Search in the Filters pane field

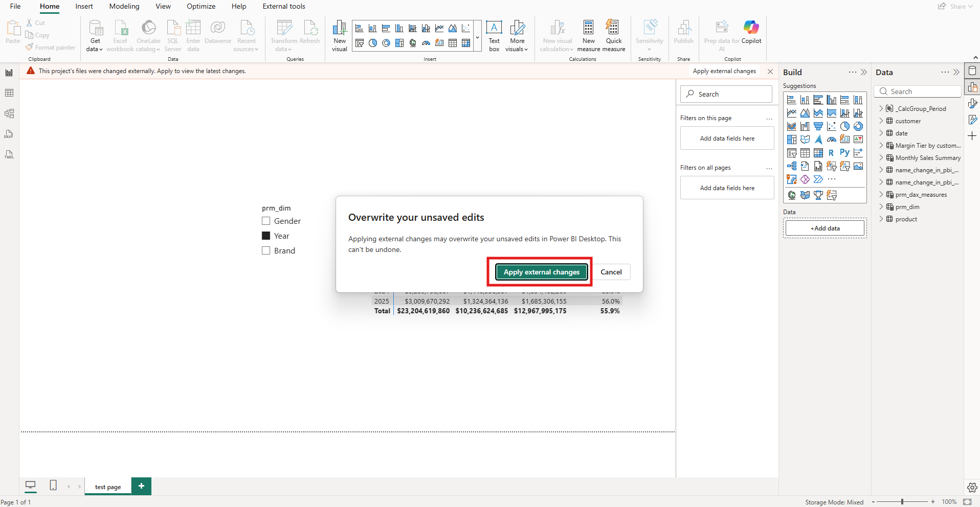[x=726, y=94]
